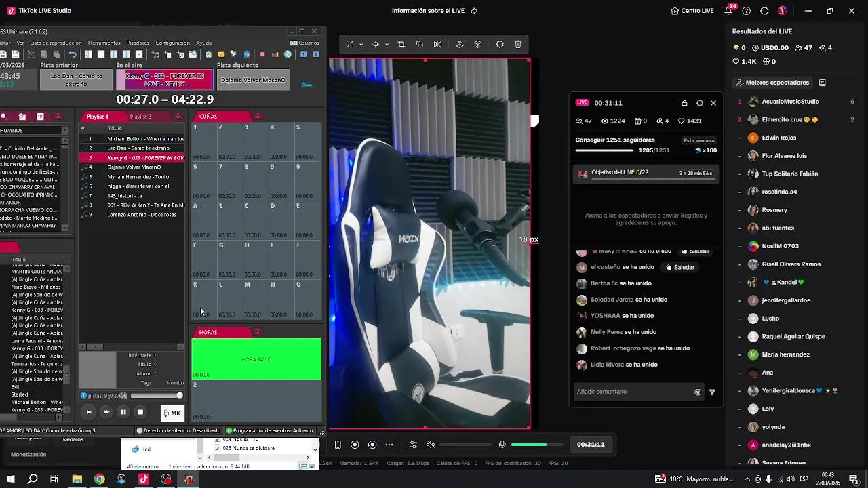Expand the alignment tool dropdown arrow
868x488 pixels.
[x=387, y=44]
